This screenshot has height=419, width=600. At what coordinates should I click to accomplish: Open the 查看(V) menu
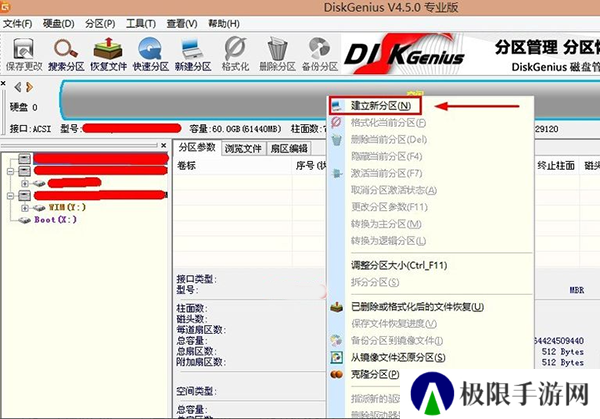pyautogui.click(x=182, y=24)
